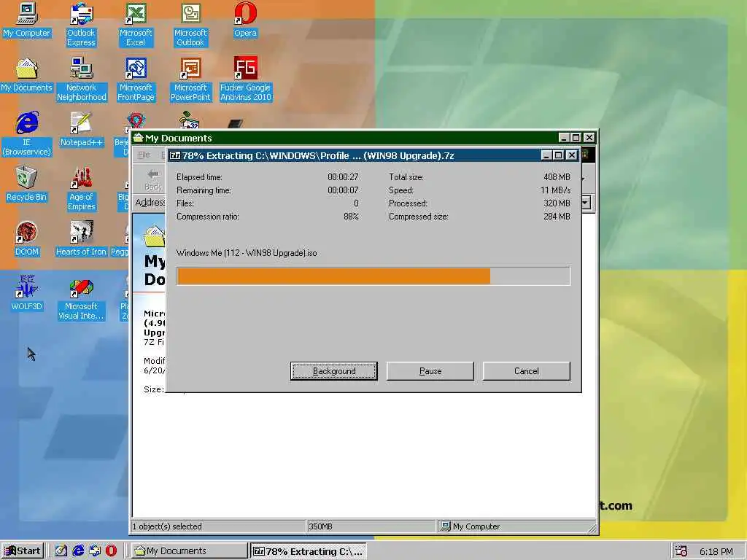Viewport: 747px width, 560px height.
Task: Click Show Desktop quick launch icon
Action: 61,551
